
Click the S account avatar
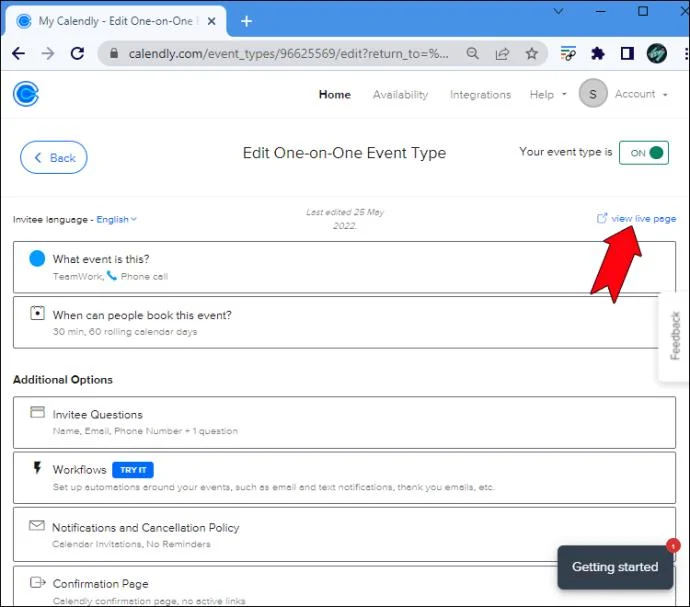click(x=593, y=93)
